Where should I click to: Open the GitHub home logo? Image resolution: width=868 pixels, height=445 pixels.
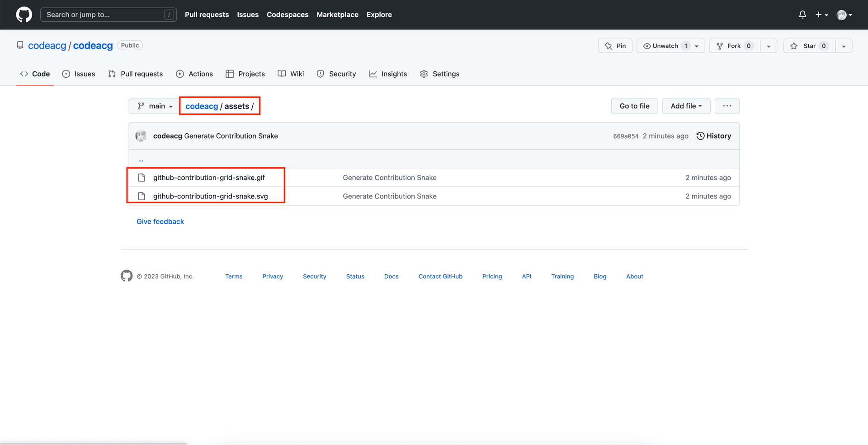(x=24, y=14)
